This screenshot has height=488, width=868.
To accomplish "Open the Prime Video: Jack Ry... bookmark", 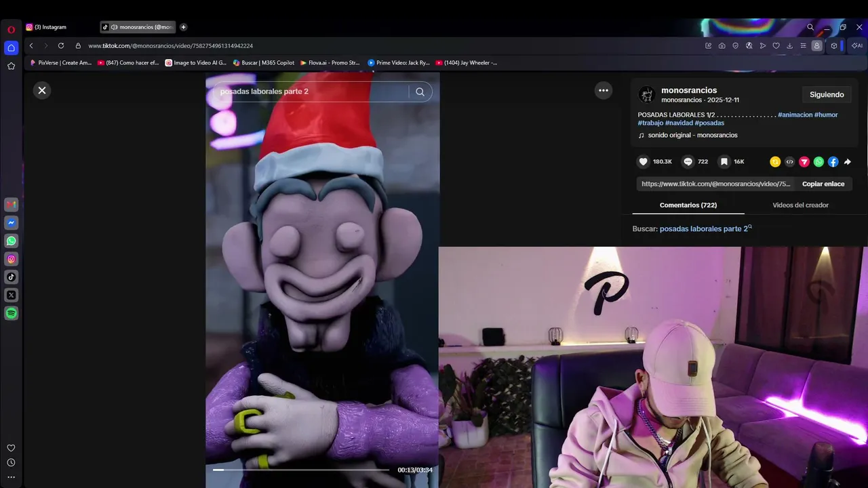I will (399, 62).
